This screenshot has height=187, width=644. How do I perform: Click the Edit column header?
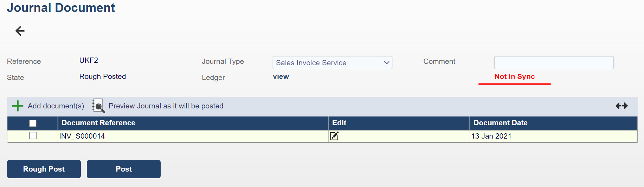pos(339,123)
